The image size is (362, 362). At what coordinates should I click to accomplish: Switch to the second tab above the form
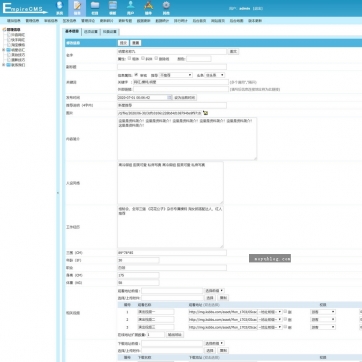pos(91,32)
